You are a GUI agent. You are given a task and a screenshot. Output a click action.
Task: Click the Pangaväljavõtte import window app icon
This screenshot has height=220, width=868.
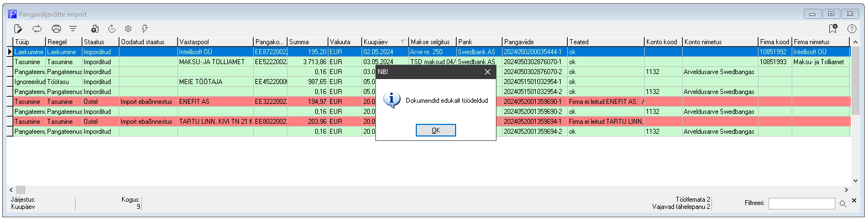pos(12,14)
